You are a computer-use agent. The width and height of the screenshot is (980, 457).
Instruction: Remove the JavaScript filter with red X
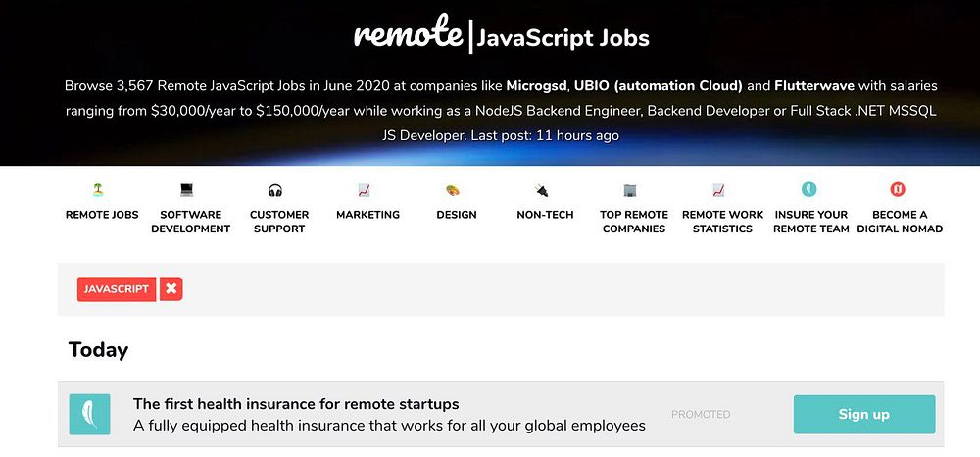click(x=171, y=289)
